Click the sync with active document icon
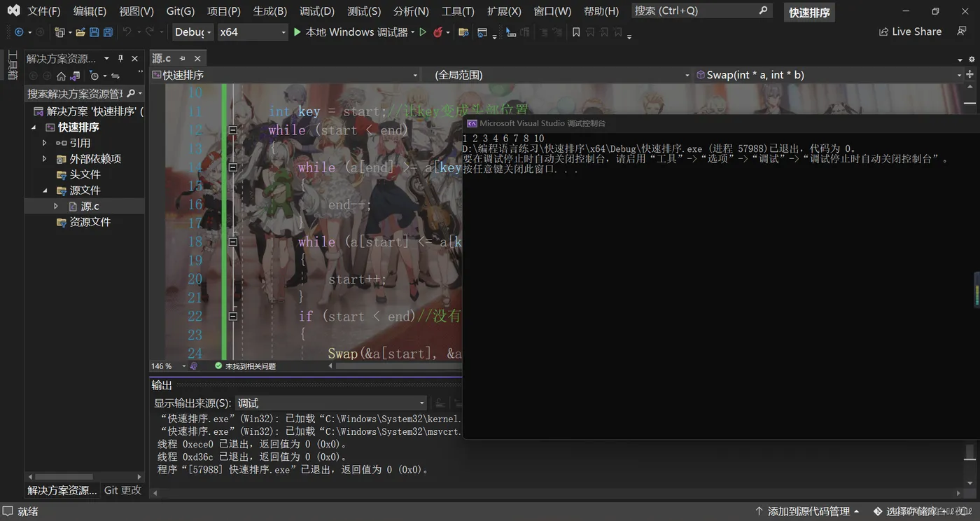 click(x=115, y=76)
